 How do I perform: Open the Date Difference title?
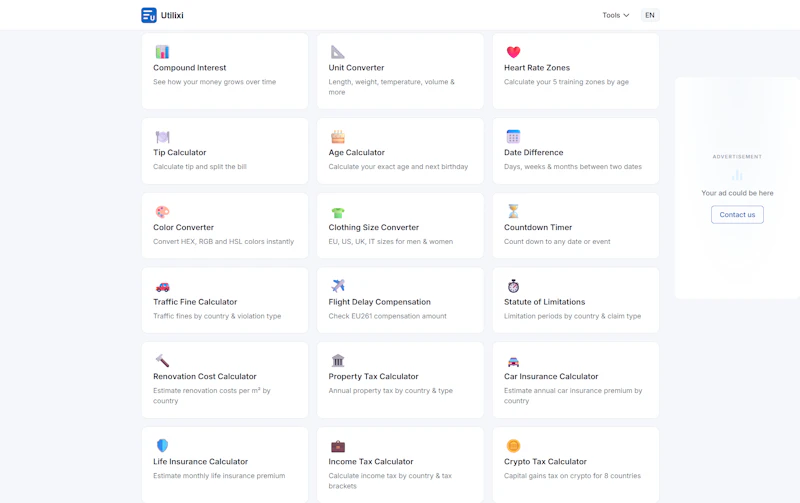534,152
